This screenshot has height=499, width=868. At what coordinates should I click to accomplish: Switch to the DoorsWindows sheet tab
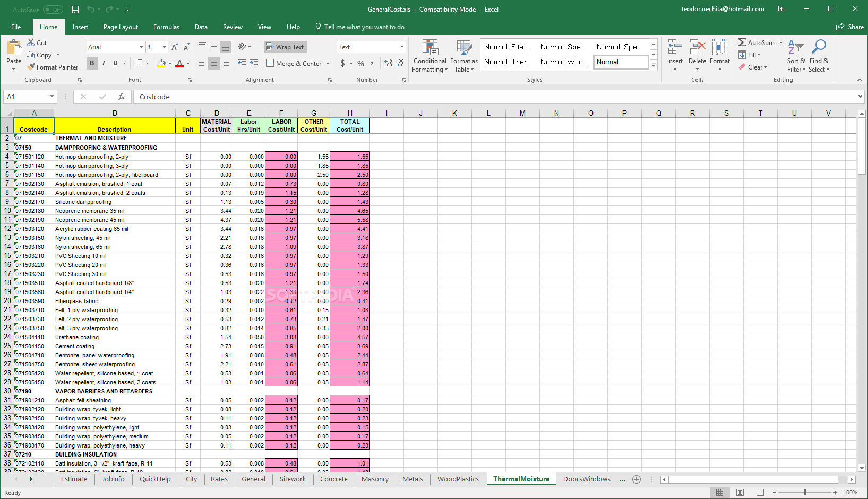(587, 479)
